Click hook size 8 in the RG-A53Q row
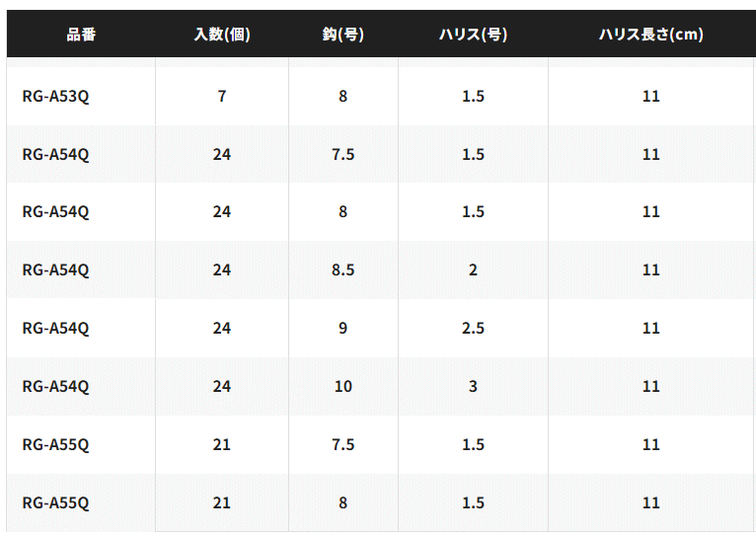The width and height of the screenshot is (756, 537). (x=342, y=96)
